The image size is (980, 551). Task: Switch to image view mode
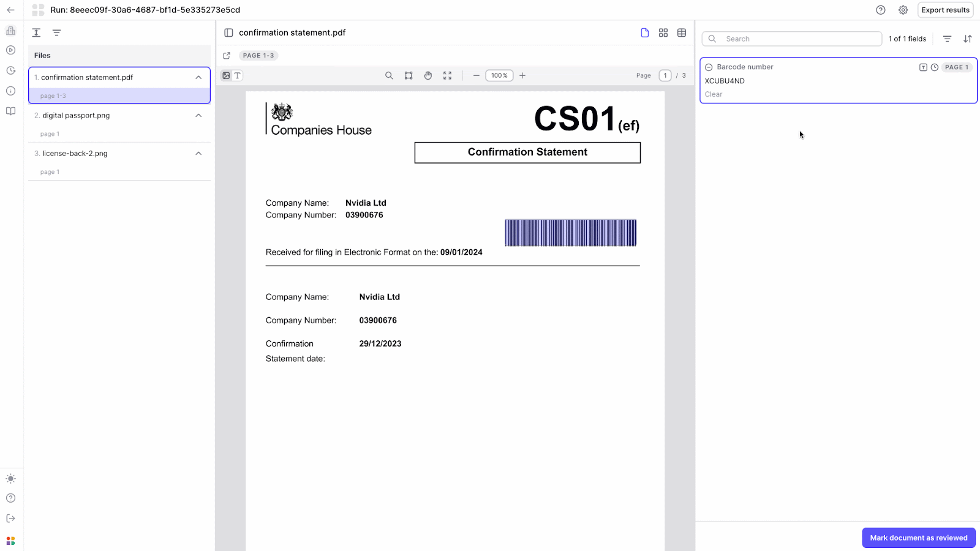click(x=226, y=75)
